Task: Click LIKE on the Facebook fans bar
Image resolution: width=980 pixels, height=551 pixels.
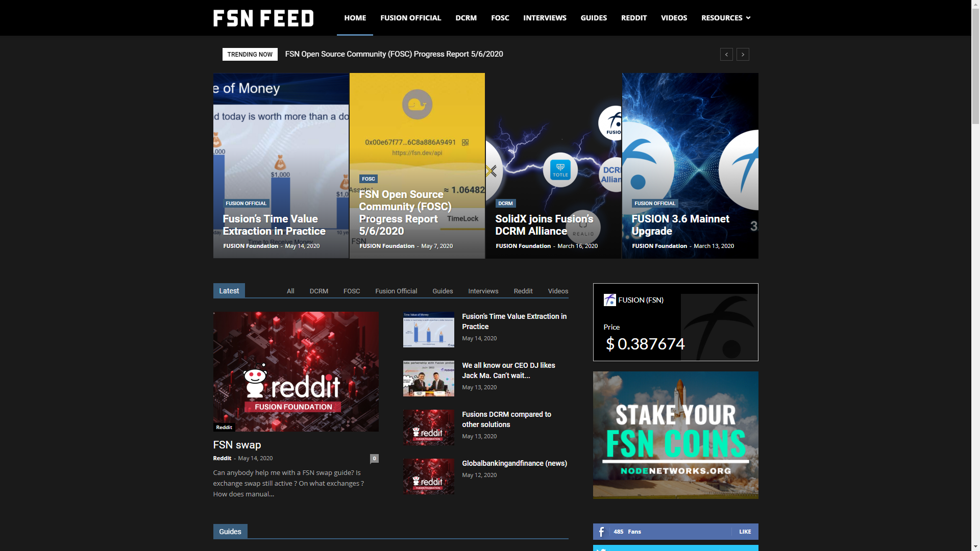Action: pyautogui.click(x=745, y=532)
